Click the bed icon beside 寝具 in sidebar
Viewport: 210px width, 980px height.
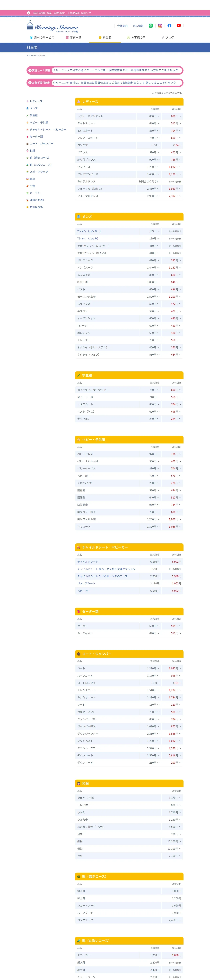point(27,179)
